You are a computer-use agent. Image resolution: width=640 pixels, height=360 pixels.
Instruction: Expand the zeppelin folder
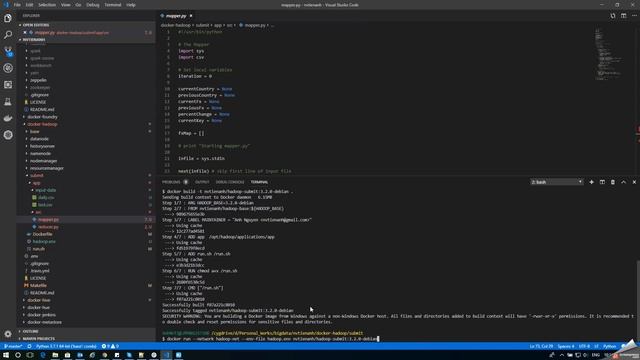38,80
